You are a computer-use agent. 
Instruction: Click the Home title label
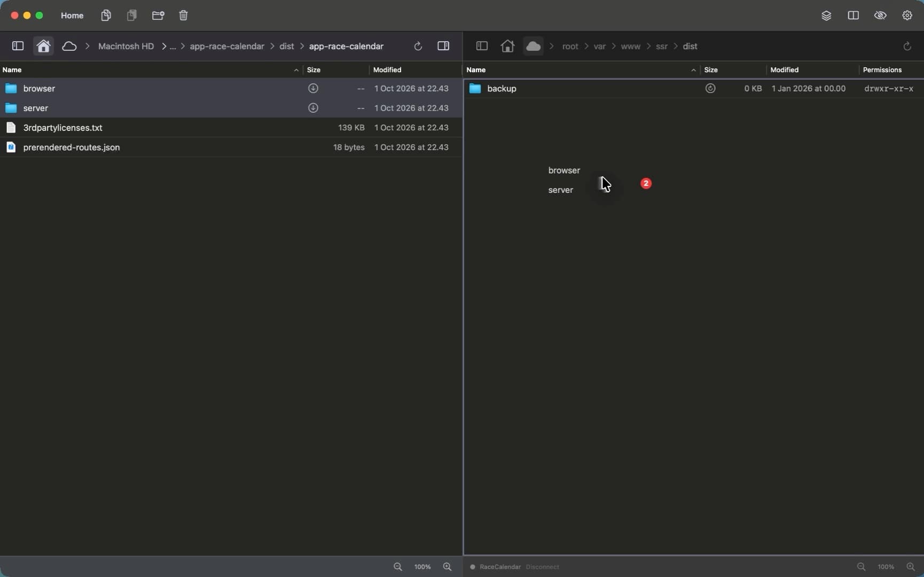(x=72, y=15)
